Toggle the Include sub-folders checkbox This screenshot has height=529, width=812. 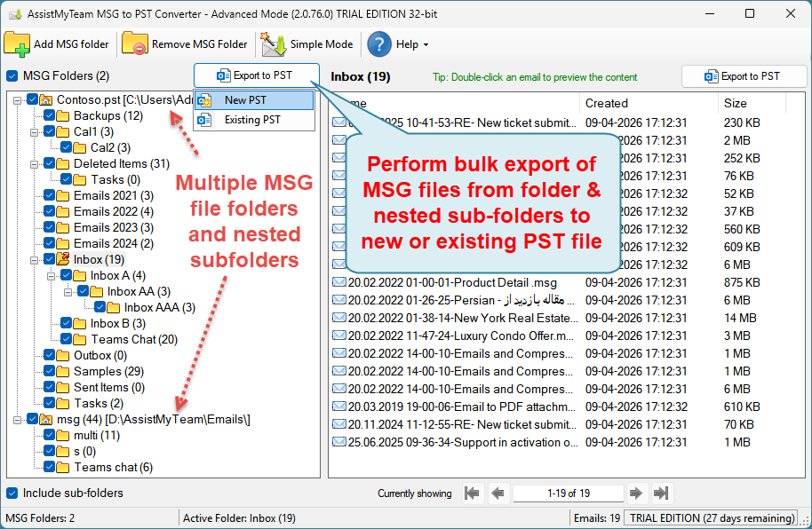click(12, 493)
